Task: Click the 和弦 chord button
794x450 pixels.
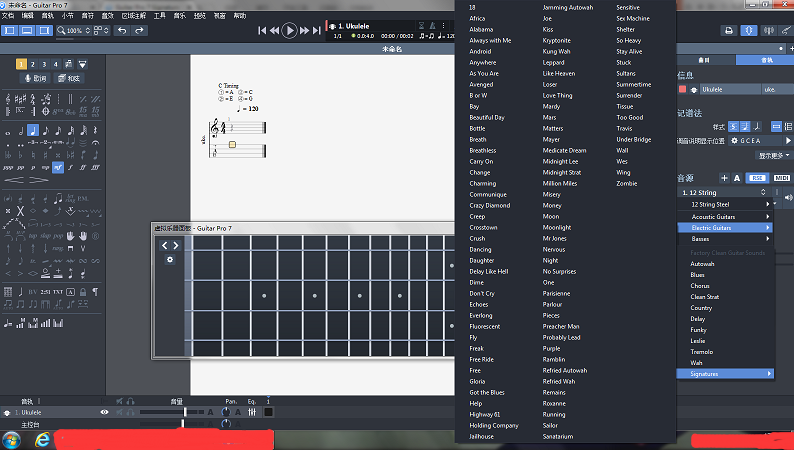Action: click(72, 78)
